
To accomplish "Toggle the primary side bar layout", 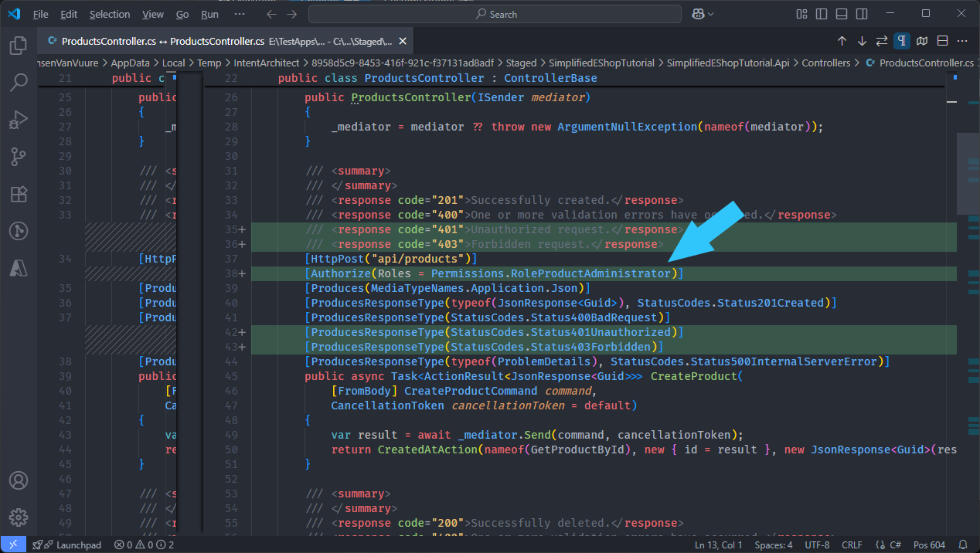I will (822, 14).
